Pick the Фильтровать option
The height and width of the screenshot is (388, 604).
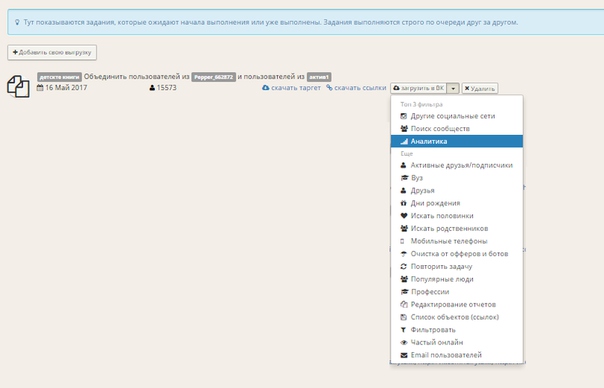[x=457, y=330]
